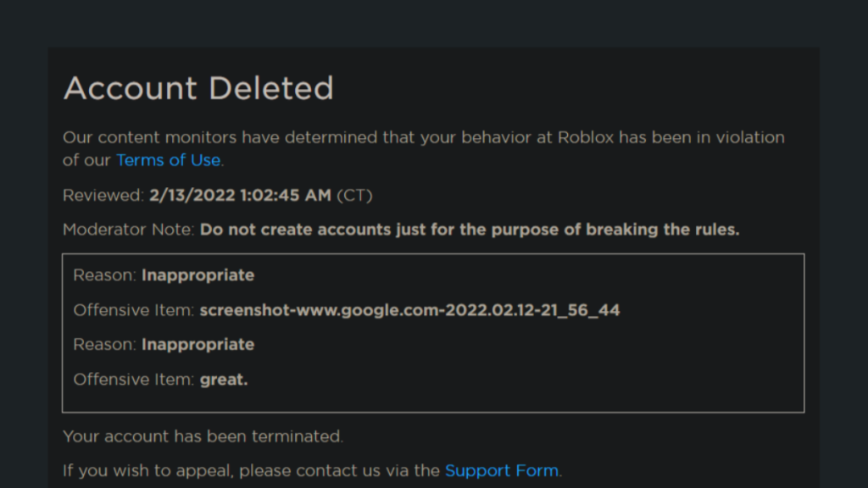
Task: Click the "Moderator Note:" label
Action: click(129, 230)
